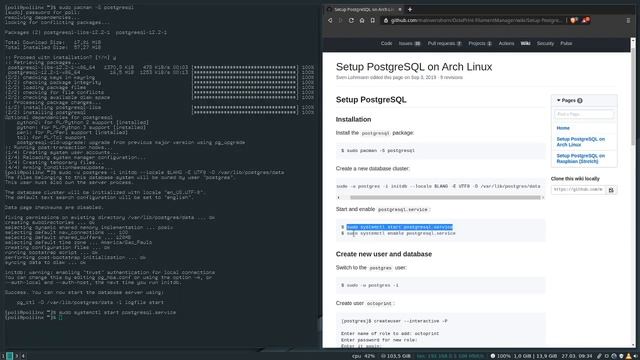Screen dimensions: 640x360
Task: Switch to workspace 3 in bar
Action: 17,356
